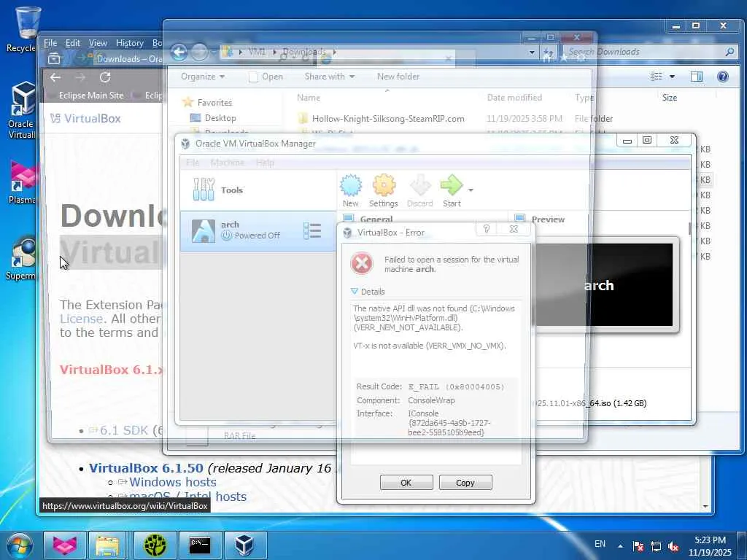Open the 6.1 SDK link
The width and height of the screenshot is (747, 560).
pyautogui.click(x=124, y=430)
